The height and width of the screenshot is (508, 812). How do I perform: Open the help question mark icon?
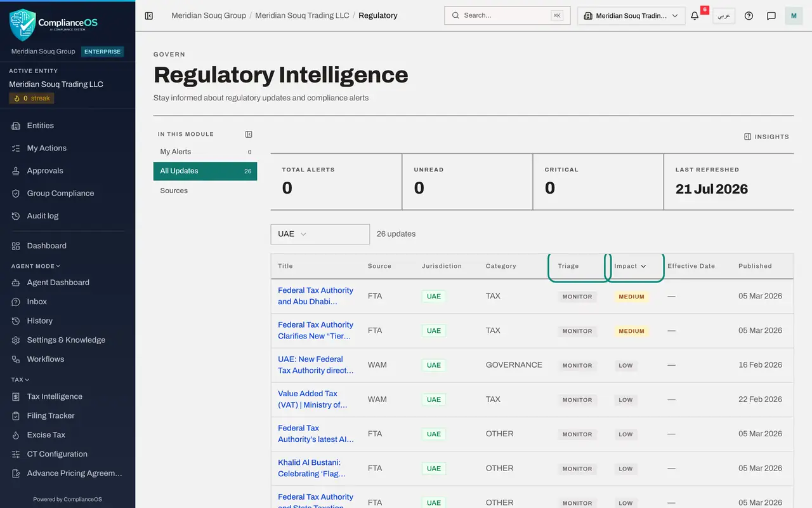pos(749,15)
